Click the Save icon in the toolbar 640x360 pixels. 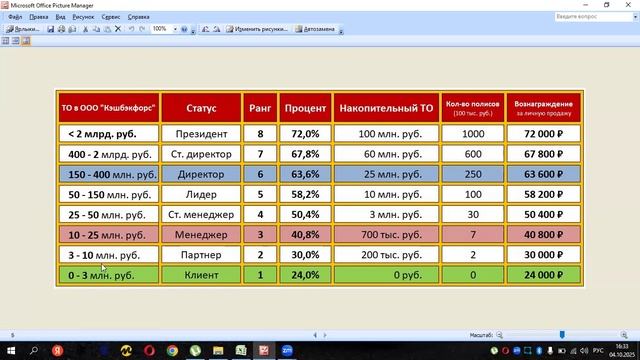pos(51,29)
